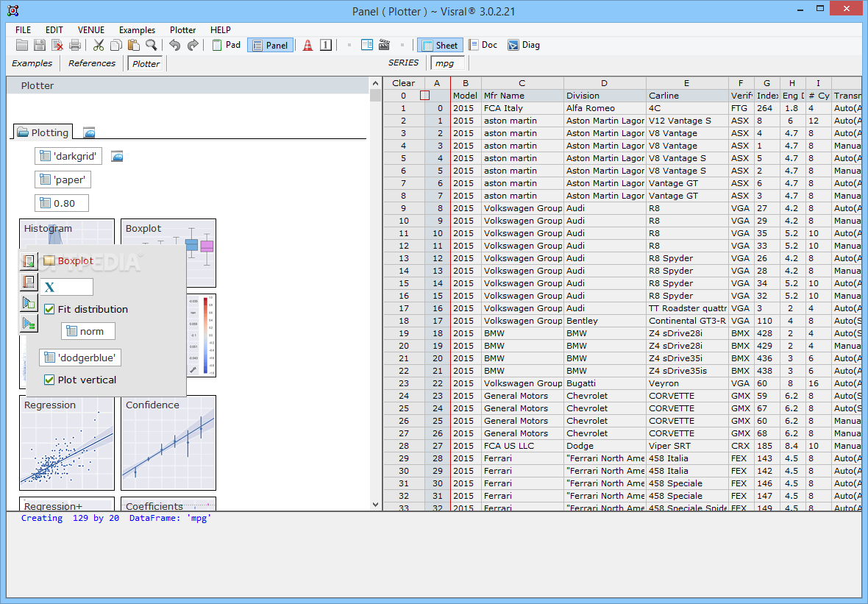Open the Regression plot thumbnail
This screenshot has width=868, height=604.
[67, 443]
